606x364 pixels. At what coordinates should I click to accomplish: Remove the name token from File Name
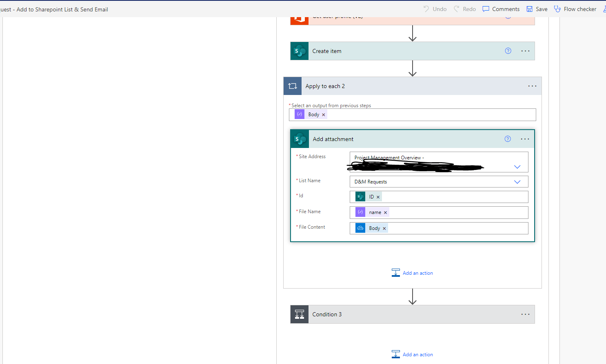pyautogui.click(x=385, y=212)
